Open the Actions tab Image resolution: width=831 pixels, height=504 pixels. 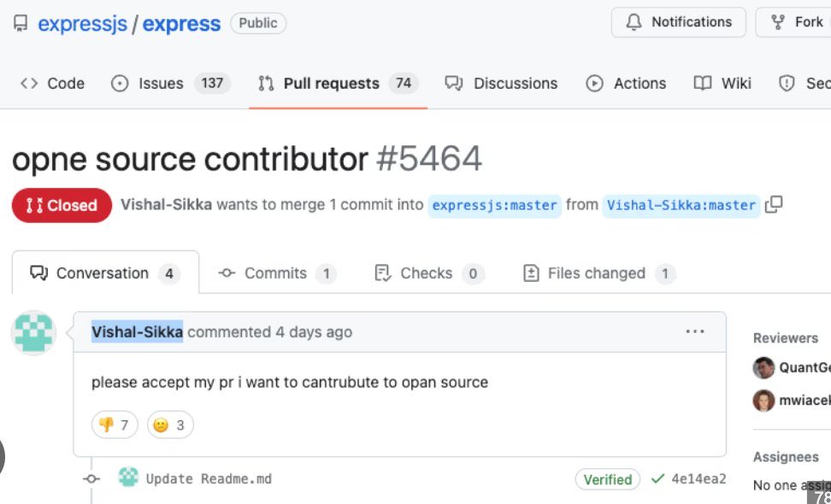click(626, 83)
